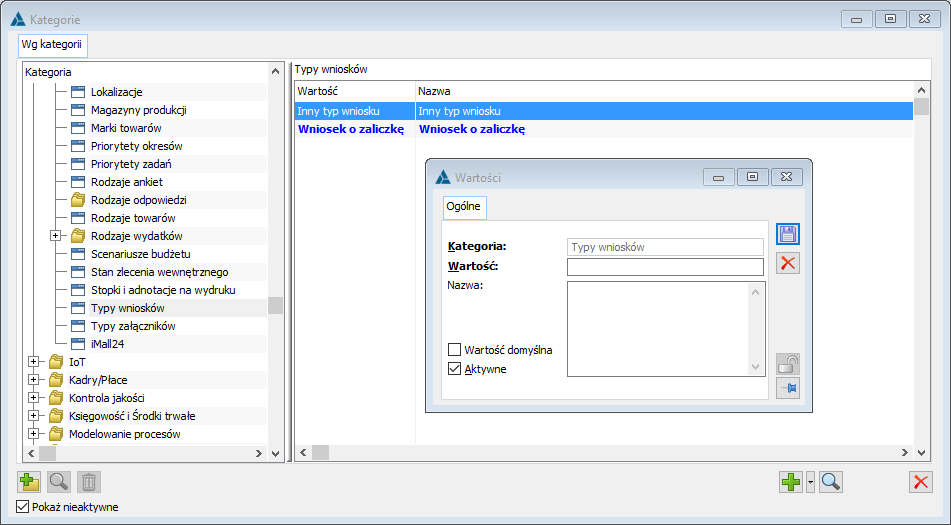Click the Marki towarów category icon
Image resolution: width=951 pixels, height=525 pixels.
78,128
